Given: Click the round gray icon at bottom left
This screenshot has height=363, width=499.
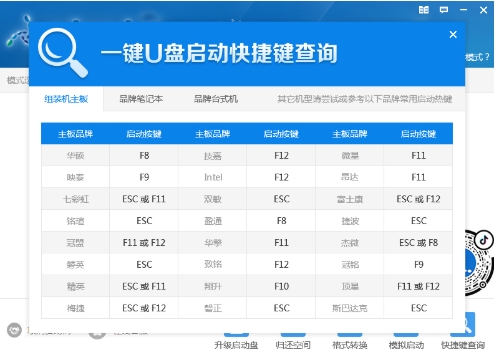Looking at the screenshot, I should [x=14, y=330].
